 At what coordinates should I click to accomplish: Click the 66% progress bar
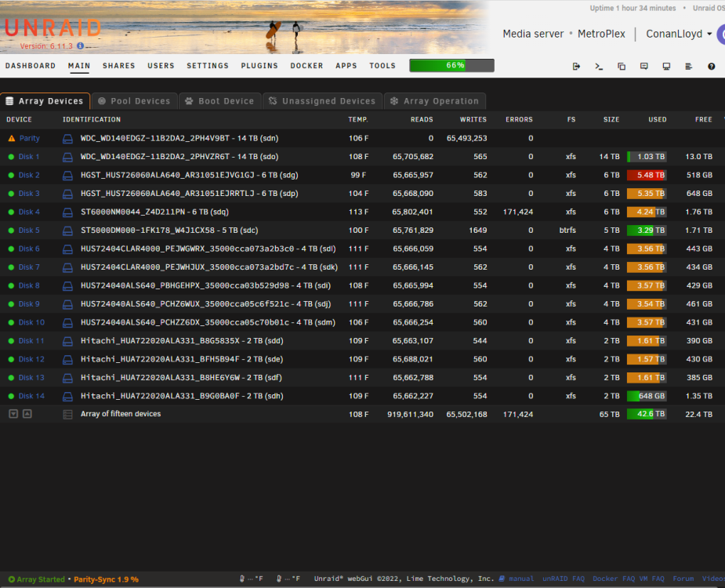451,65
